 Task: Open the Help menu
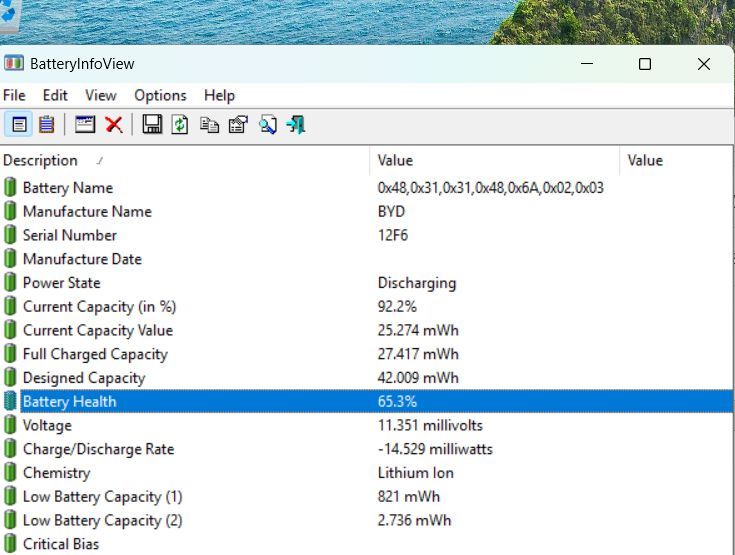(x=219, y=95)
